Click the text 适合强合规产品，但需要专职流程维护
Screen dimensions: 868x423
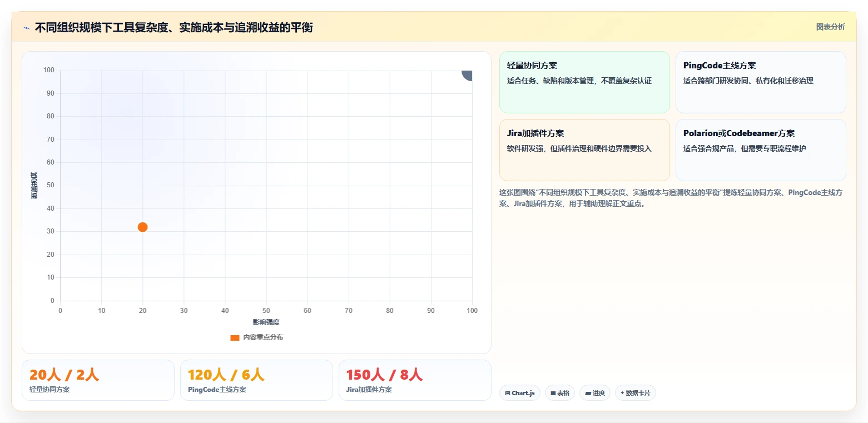pyautogui.click(x=744, y=148)
